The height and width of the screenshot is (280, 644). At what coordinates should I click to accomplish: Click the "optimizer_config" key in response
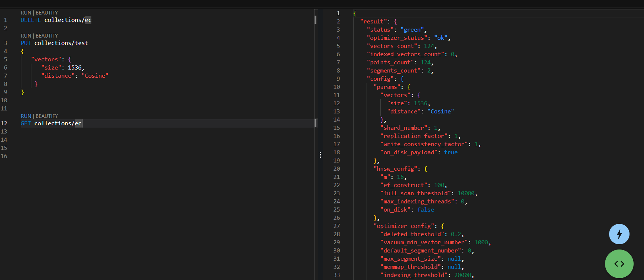(404, 226)
